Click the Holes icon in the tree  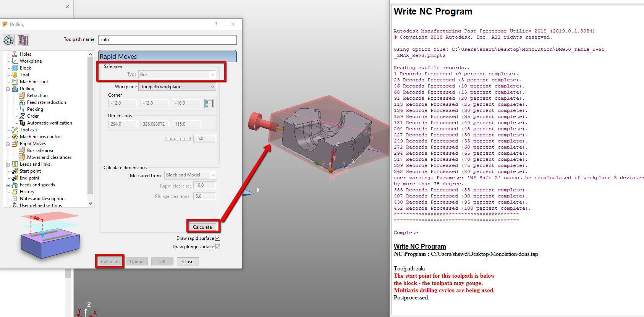(15, 54)
